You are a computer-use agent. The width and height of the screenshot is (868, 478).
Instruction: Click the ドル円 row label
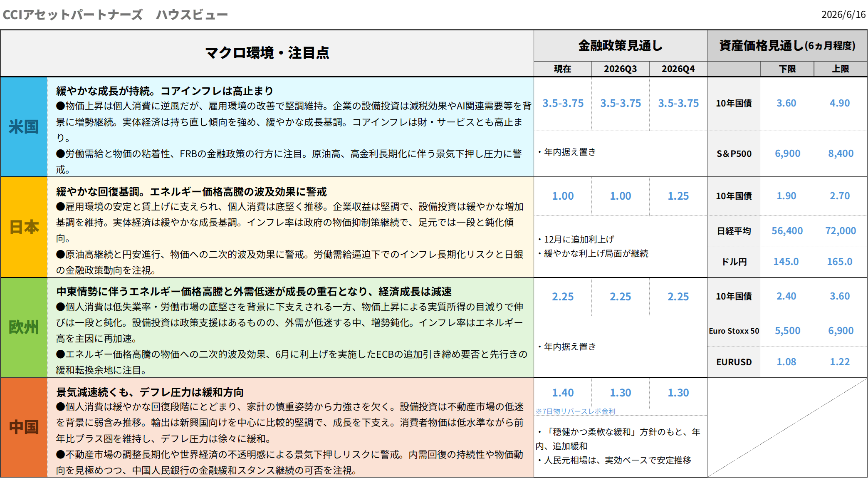click(734, 262)
